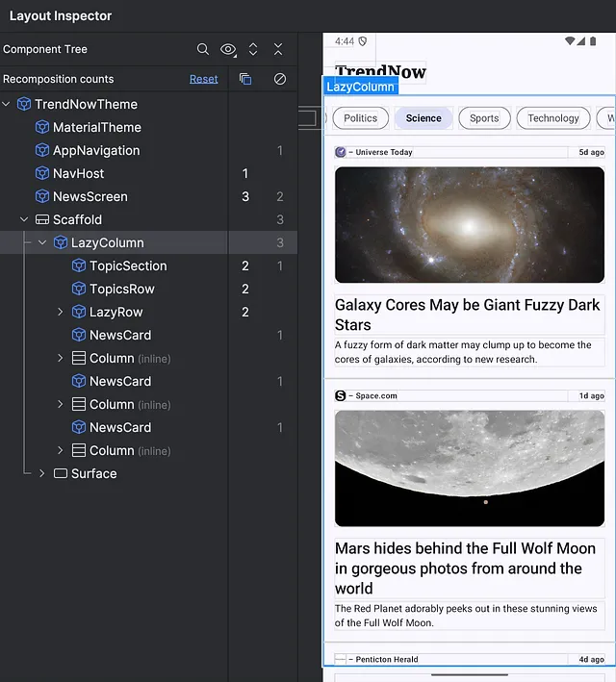Click the moon article photo
This screenshot has height=682, width=616.
(x=469, y=467)
